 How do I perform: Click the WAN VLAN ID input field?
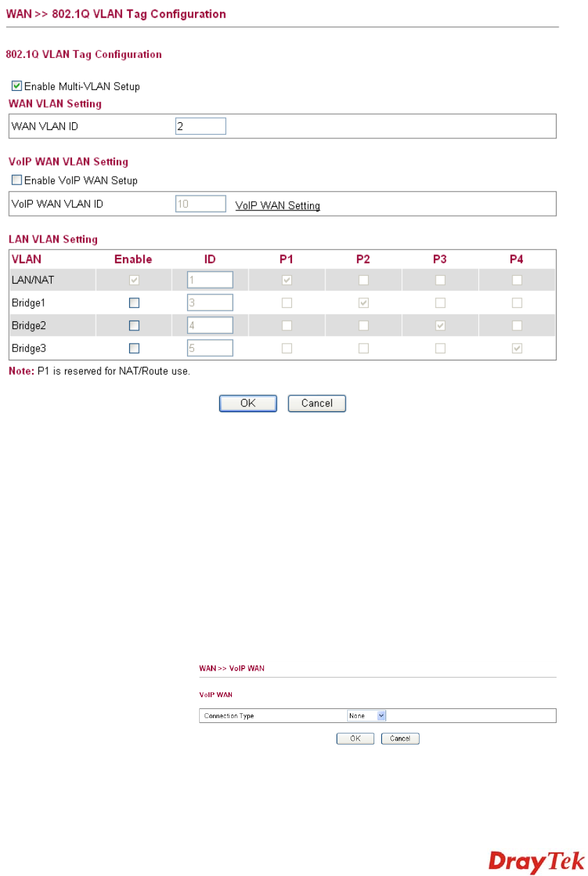pos(200,126)
